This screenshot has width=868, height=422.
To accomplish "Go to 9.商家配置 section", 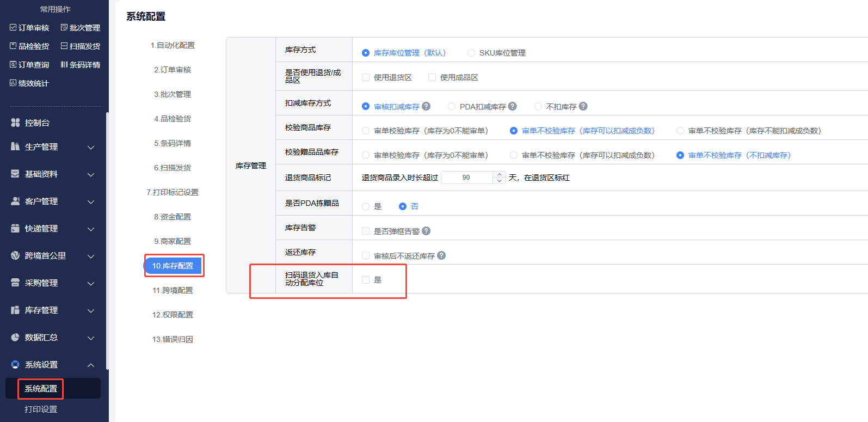I will [173, 241].
